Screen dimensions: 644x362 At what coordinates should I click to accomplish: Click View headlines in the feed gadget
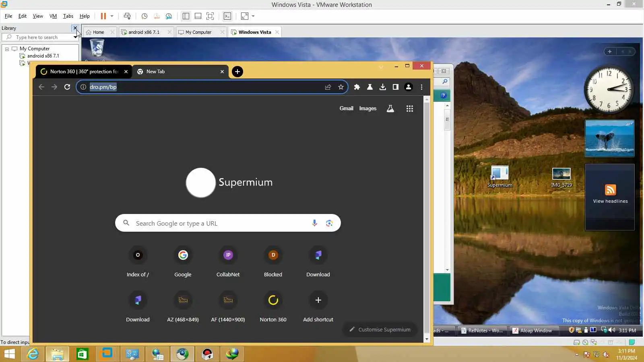tap(610, 201)
